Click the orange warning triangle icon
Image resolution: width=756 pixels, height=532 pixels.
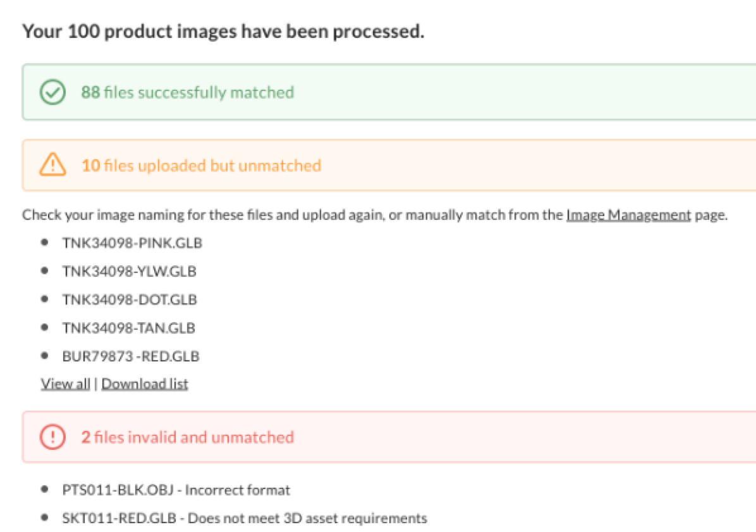pyautogui.click(x=52, y=164)
